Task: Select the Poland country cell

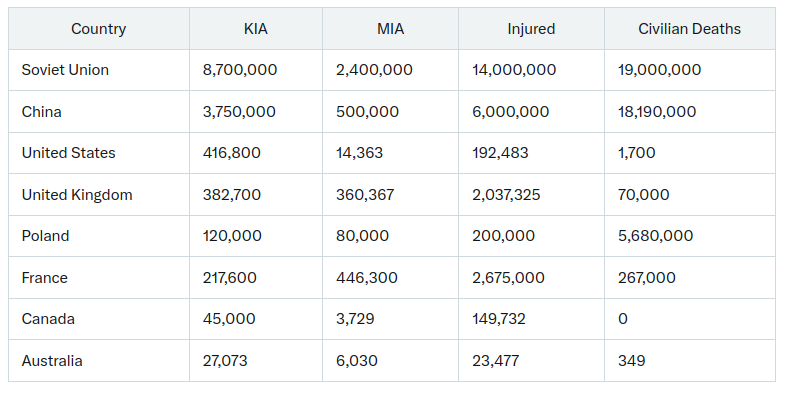Action: [x=46, y=236]
